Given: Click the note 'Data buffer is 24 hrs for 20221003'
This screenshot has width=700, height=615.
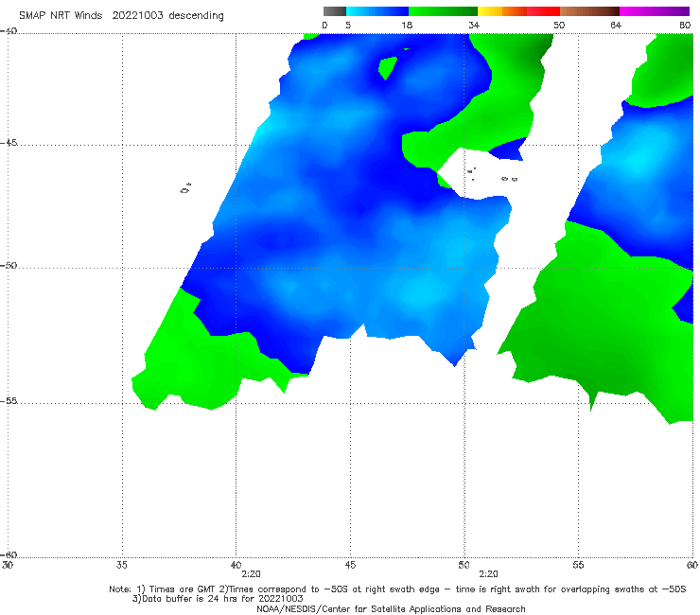Looking at the screenshot, I should click(218, 599).
